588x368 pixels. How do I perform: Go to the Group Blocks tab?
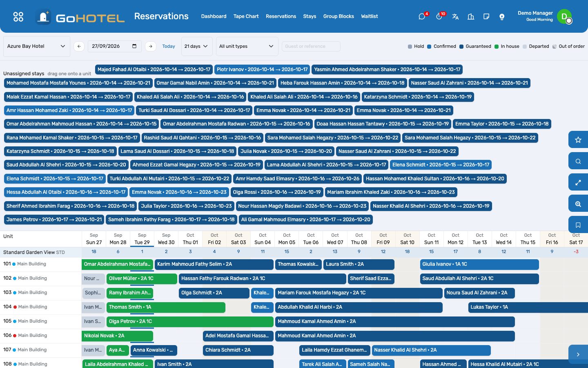click(x=339, y=16)
